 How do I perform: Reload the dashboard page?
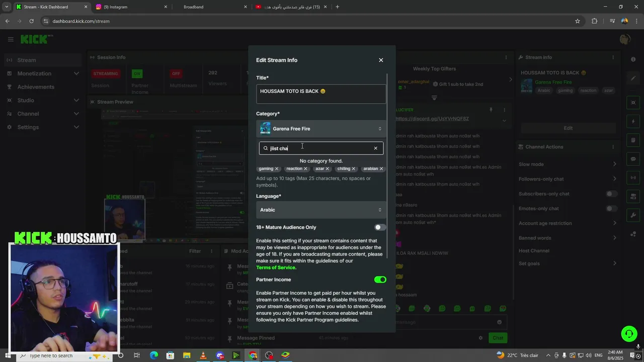(x=31, y=21)
